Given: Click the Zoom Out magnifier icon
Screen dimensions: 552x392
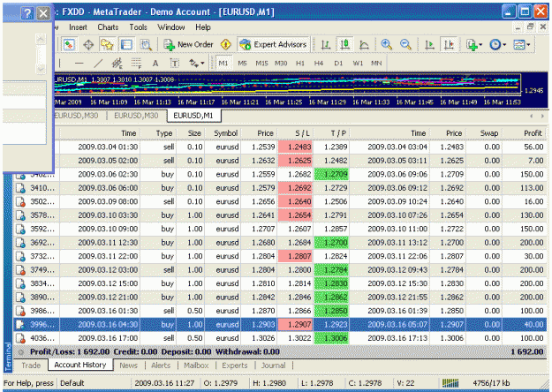Looking at the screenshot, I should click(405, 44).
